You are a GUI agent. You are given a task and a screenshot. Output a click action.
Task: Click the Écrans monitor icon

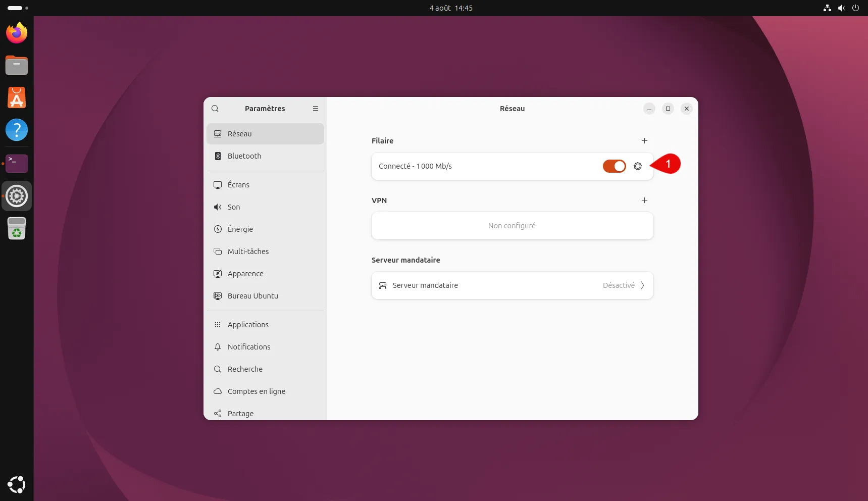click(218, 185)
